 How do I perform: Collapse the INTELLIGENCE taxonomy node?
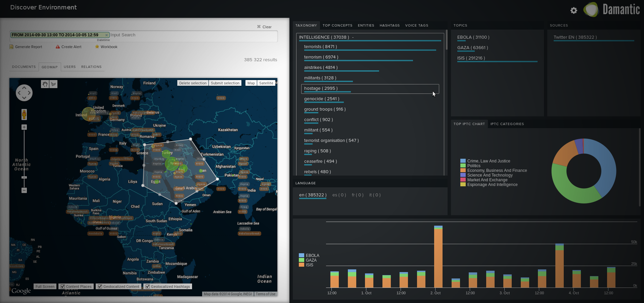coord(353,37)
